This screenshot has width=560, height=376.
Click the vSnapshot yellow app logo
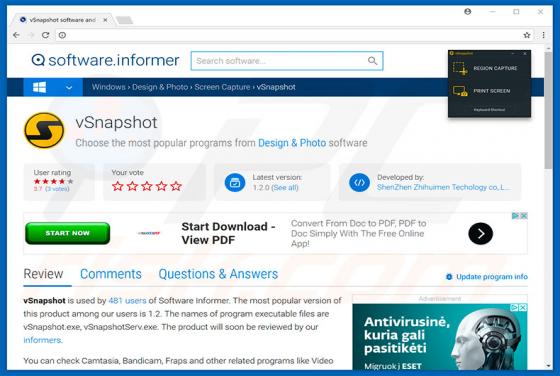(44, 130)
